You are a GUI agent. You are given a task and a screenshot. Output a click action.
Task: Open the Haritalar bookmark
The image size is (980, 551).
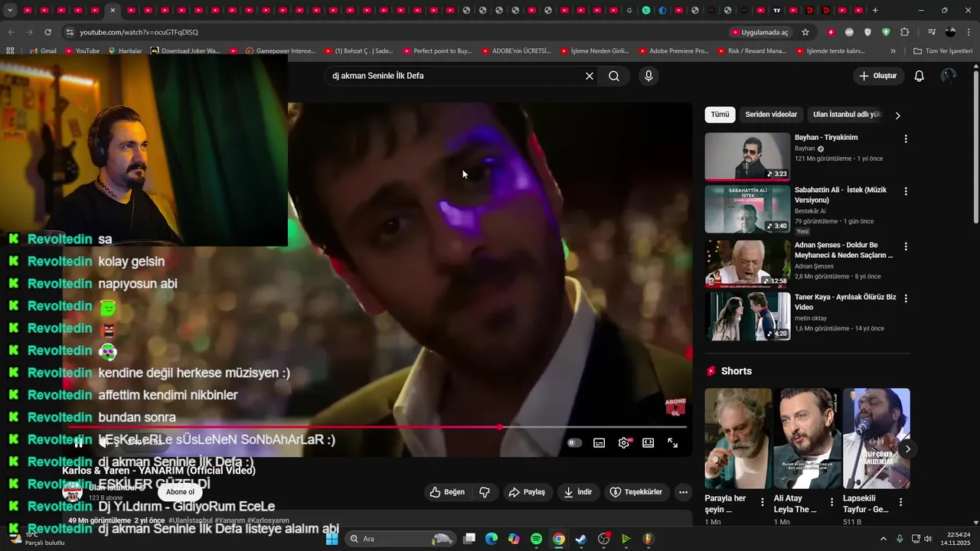(126, 51)
